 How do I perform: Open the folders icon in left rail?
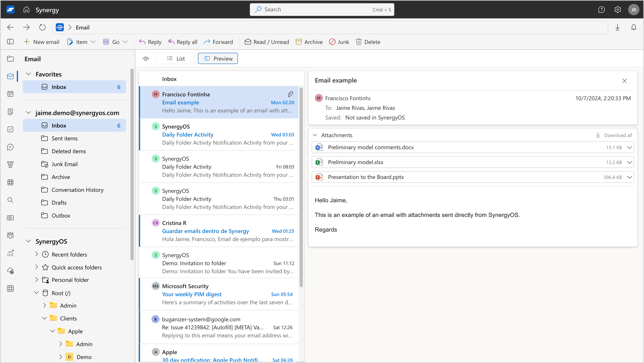pos(10,59)
